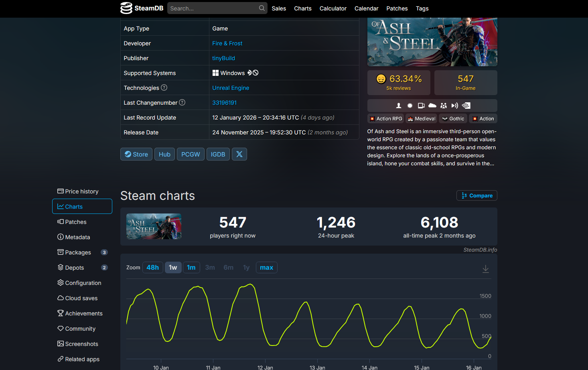
Task: Open the Fire & Frost developer link
Action: (227, 43)
